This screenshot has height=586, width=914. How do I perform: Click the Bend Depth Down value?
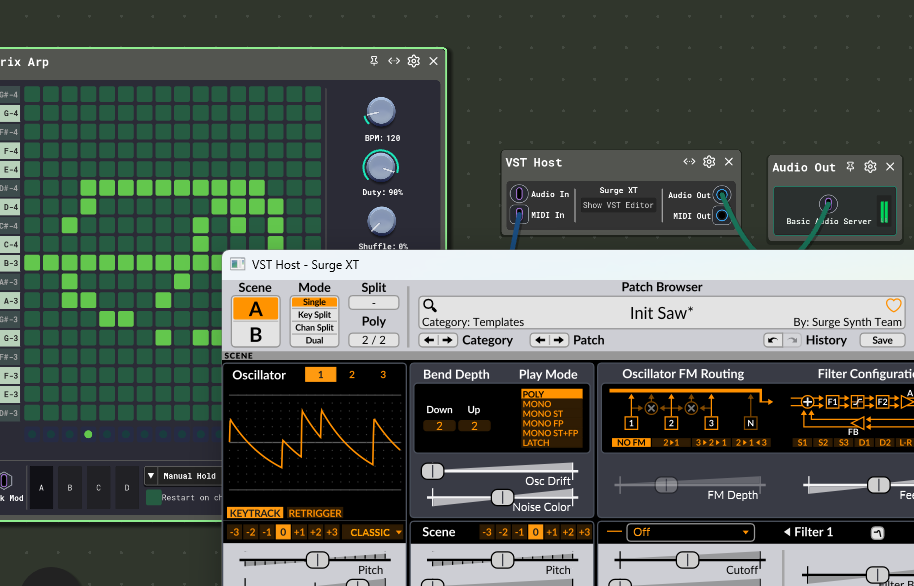pos(440,426)
